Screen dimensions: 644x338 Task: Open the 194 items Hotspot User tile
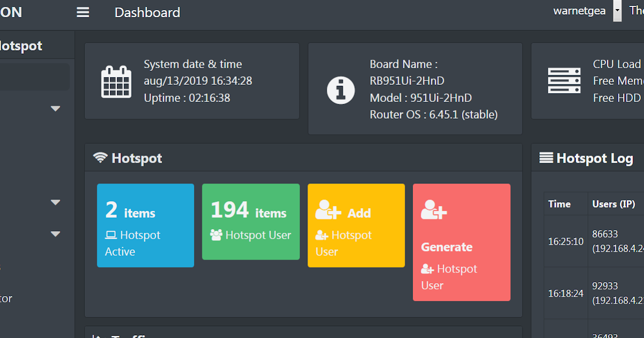click(x=251, y=222)
